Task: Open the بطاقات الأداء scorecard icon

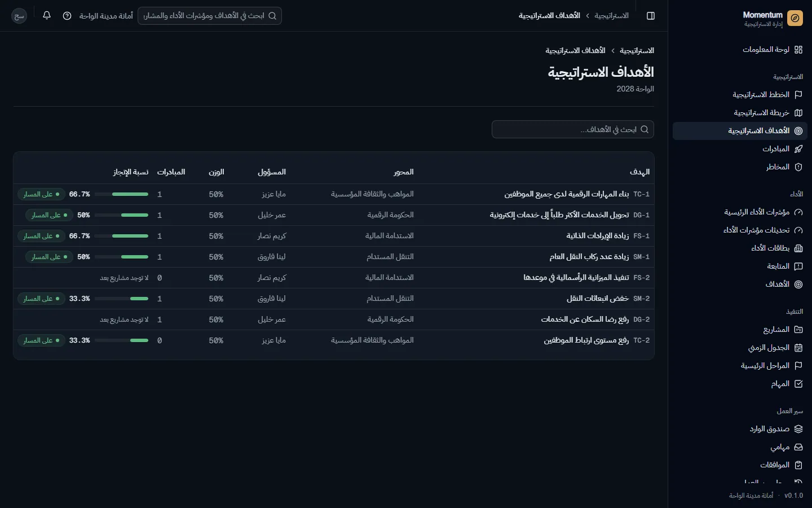Action: click(x=798, y=248)
